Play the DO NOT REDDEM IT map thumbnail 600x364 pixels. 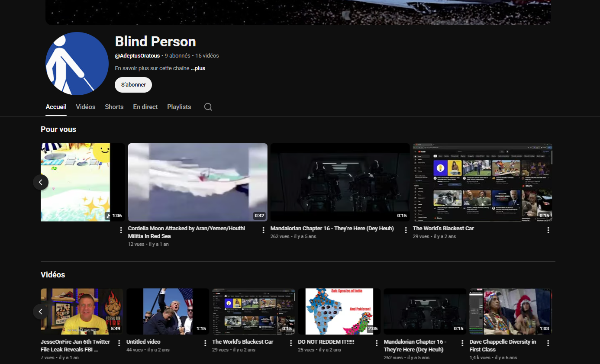click(x=339, y=311)
